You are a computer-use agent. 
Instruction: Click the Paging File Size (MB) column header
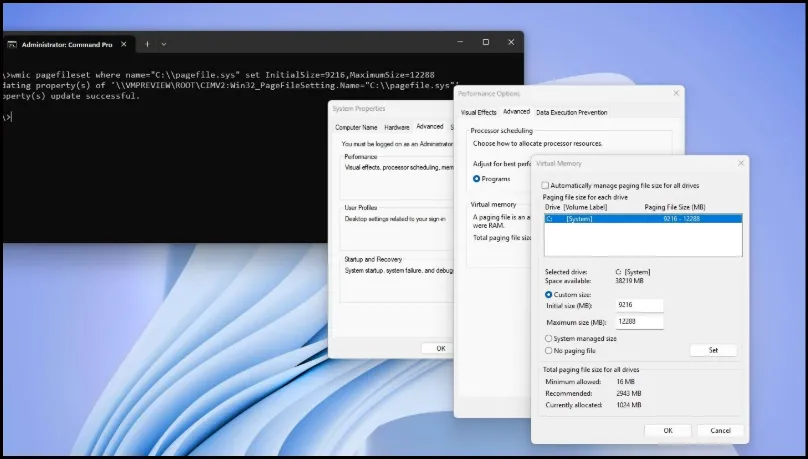[675, 207]
